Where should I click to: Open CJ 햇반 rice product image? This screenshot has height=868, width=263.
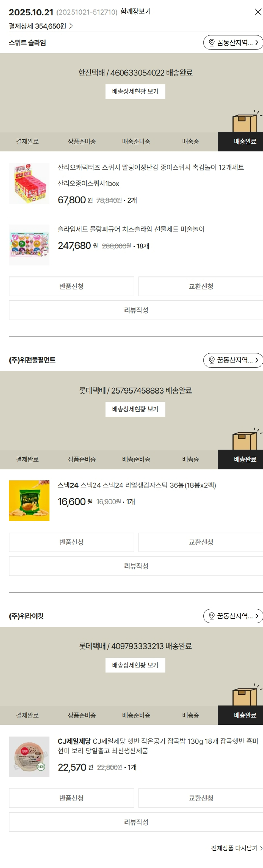pyautogui.click(x=29, y=757)
